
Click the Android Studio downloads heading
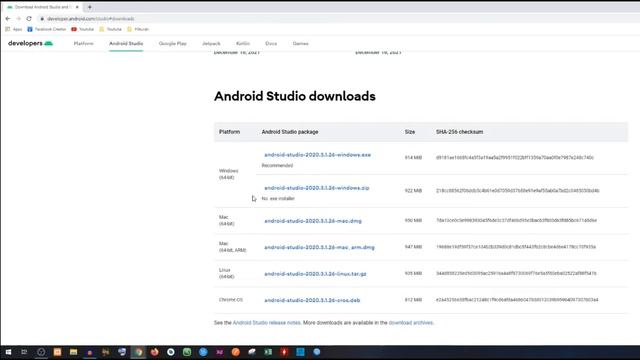click(295, 96)
